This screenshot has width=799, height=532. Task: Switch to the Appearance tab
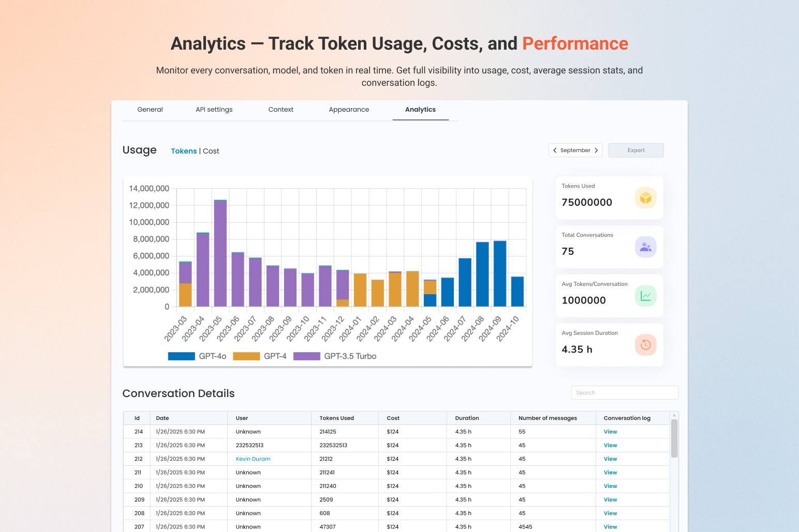349,110
